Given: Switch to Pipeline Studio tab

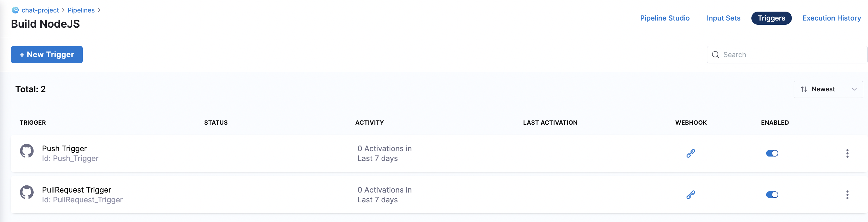Looking at the screenshot, I should point(665,18).
